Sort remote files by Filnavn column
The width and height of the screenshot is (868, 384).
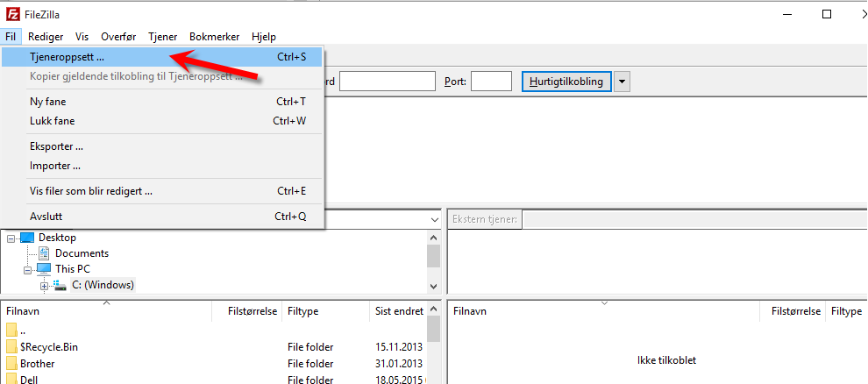604,311
